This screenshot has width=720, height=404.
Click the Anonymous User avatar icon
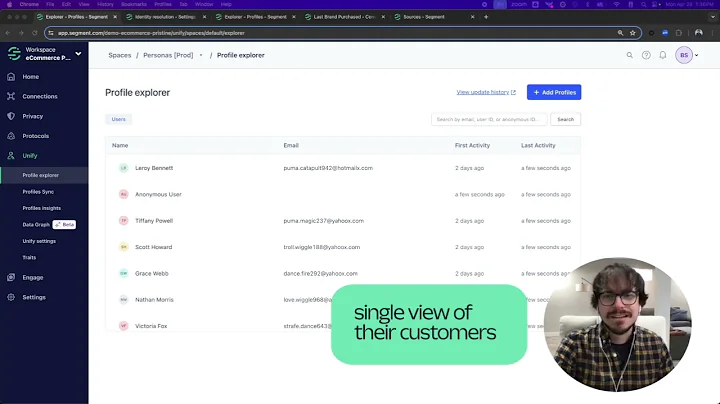[x=124, y=194]
